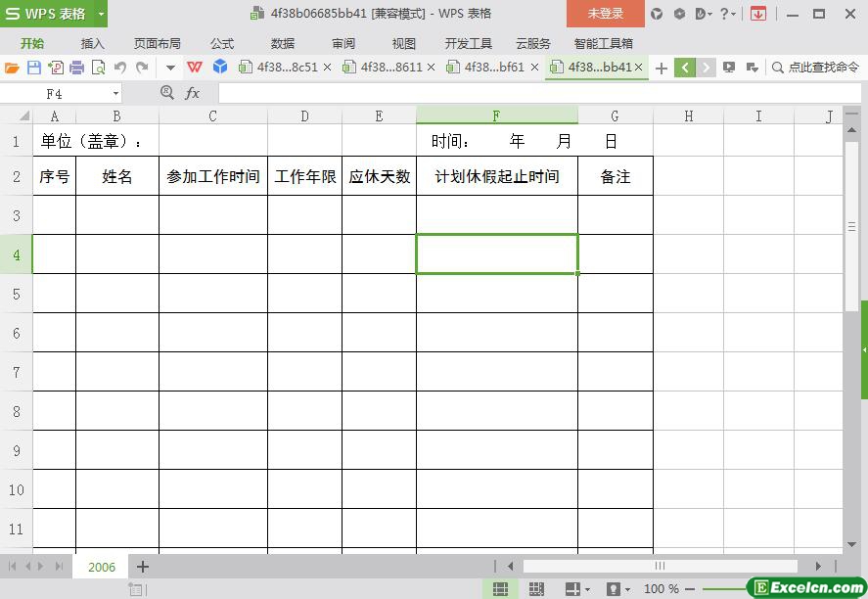Viewport: 868px width, 599px height.
Task: Click the undo arrow icon
Action: 119,68
